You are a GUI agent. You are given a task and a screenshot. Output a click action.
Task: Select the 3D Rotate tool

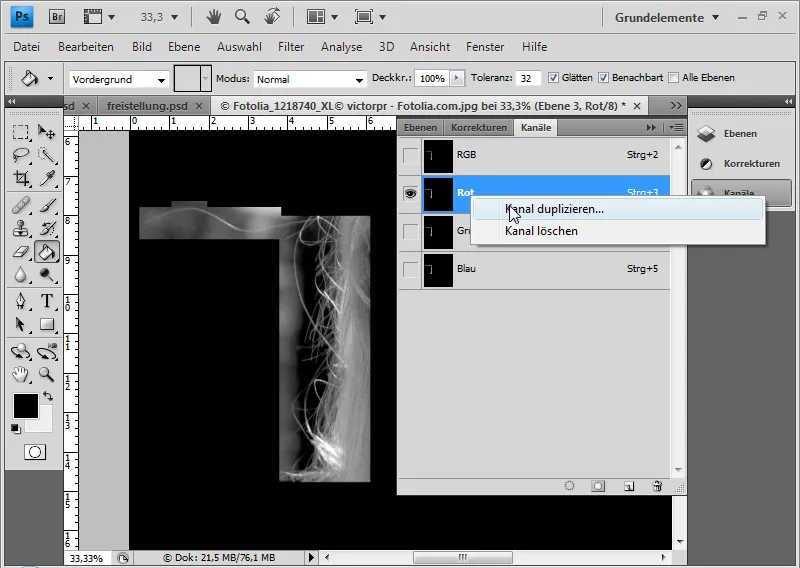point(20,352)
